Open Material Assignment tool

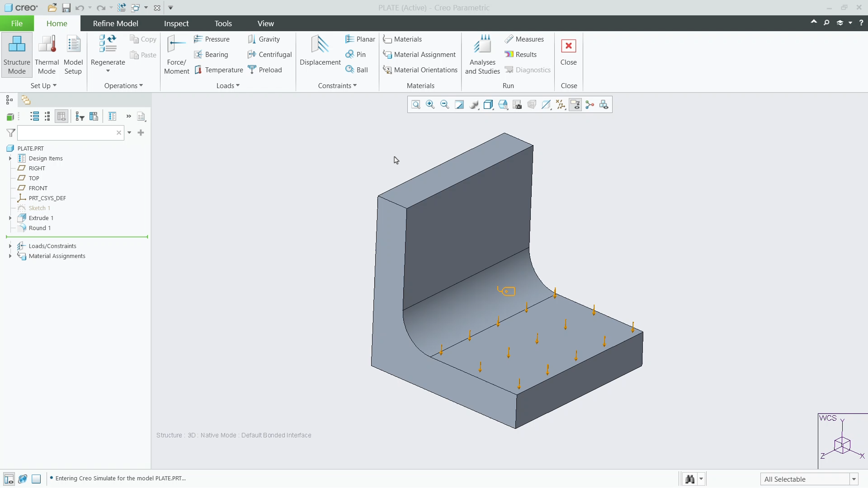[x=419, y=55]
